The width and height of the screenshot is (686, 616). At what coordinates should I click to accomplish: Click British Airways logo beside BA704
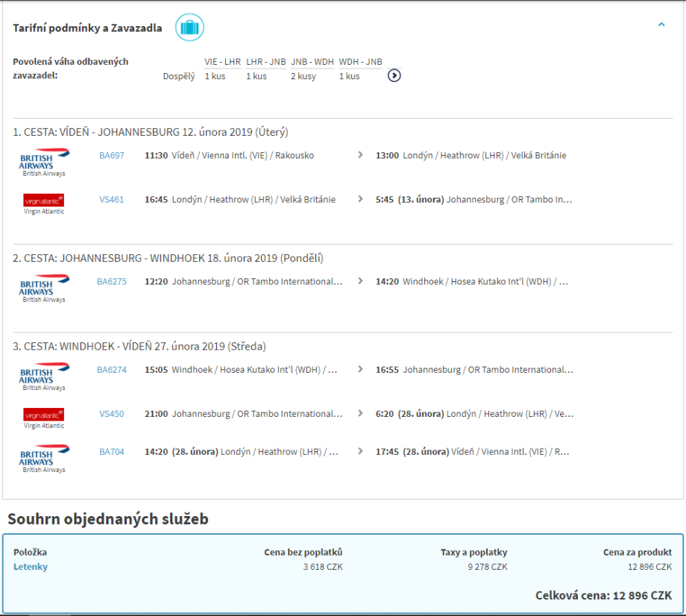(x=44, y=457)
